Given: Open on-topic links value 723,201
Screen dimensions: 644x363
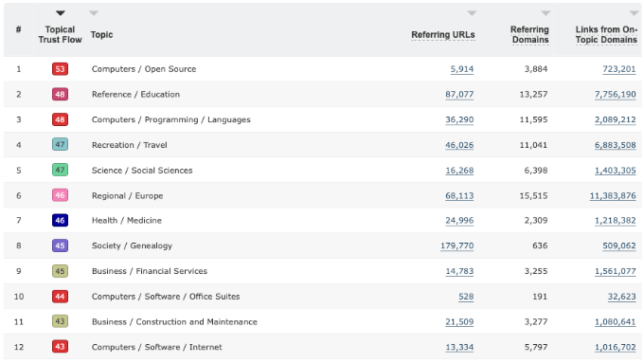Looking at the screenshot, I should (619, 69).
